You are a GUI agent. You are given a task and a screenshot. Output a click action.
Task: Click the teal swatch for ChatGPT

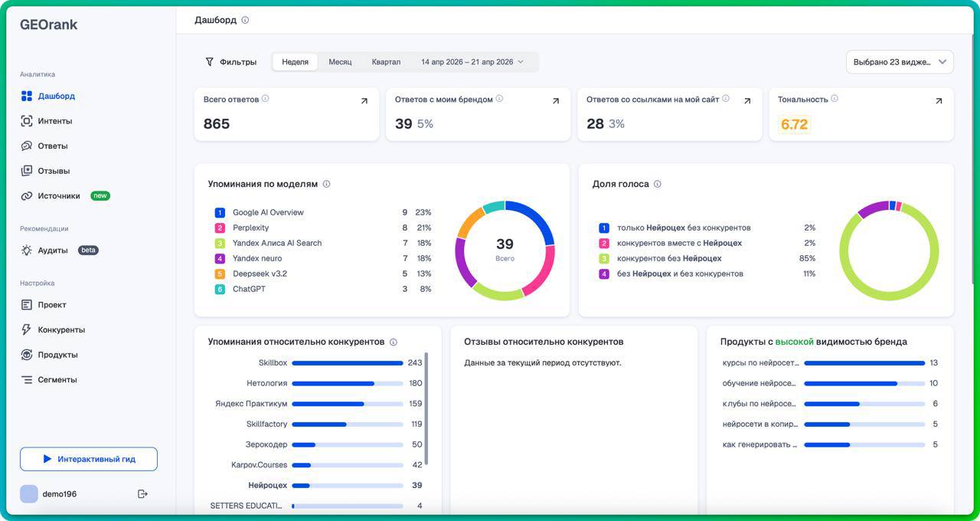(220, 289)
